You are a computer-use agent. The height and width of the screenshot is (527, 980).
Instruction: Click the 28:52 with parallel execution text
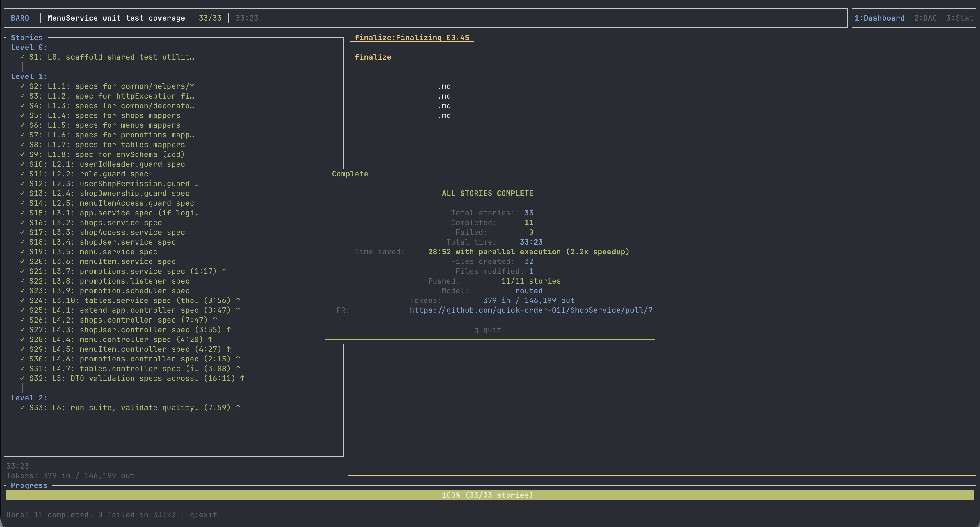pyautogui.click(x=529, y=252)
